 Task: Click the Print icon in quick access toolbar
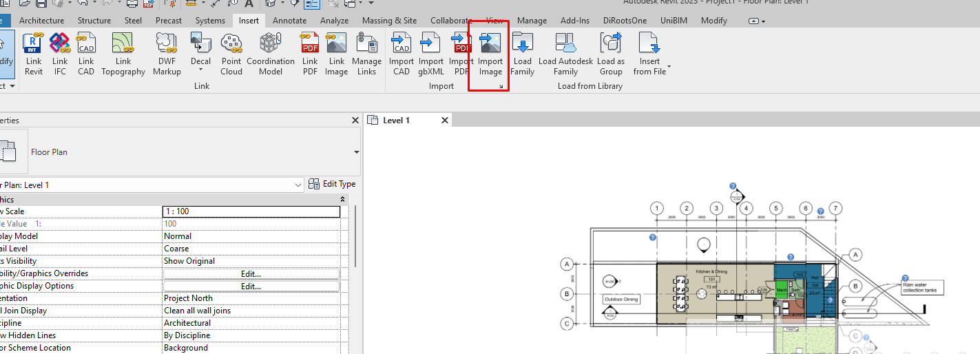(132, 3)
